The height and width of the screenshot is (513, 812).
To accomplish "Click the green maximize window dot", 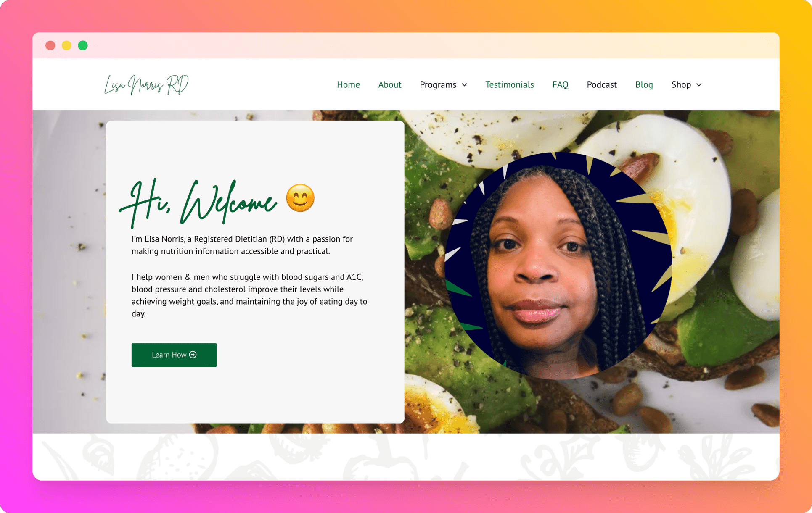I will [83, 45].
